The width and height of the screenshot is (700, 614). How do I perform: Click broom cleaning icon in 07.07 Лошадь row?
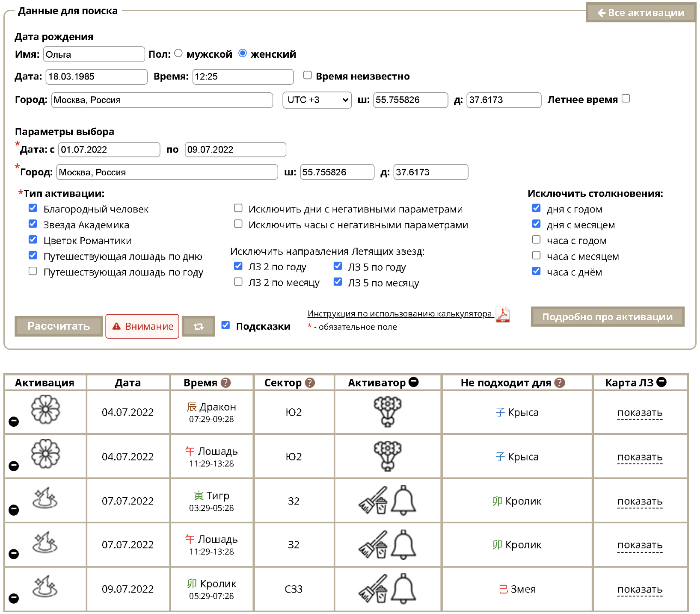[x=373, y=544]
